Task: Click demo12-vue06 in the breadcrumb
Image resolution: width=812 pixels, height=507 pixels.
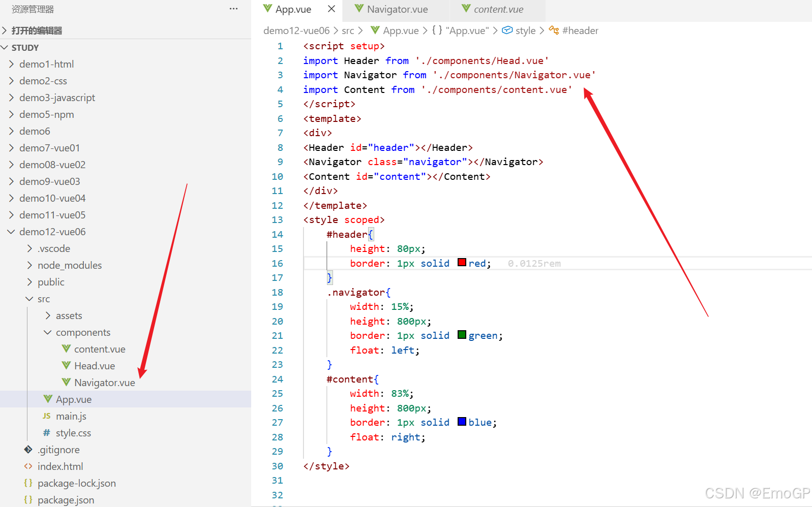Action: (296, 30)
